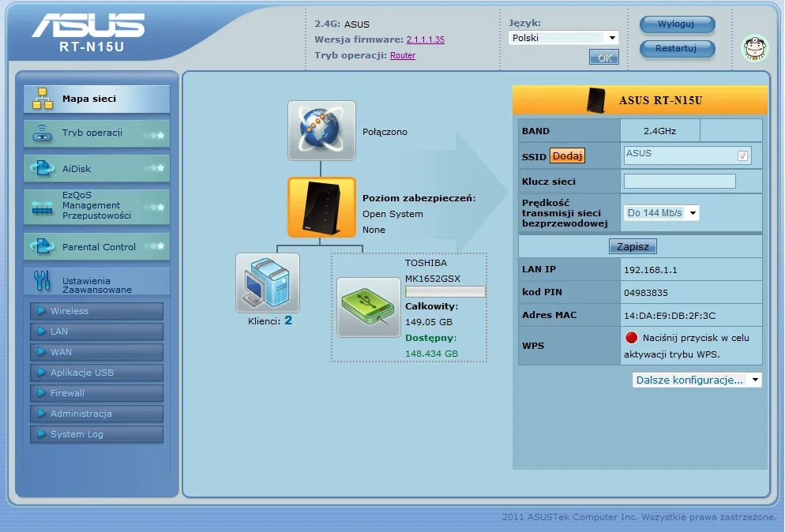This screenshot has width=785, height=532.
Task: Click the arrow icon next to Firewall
Action: [x=41, y=393]
